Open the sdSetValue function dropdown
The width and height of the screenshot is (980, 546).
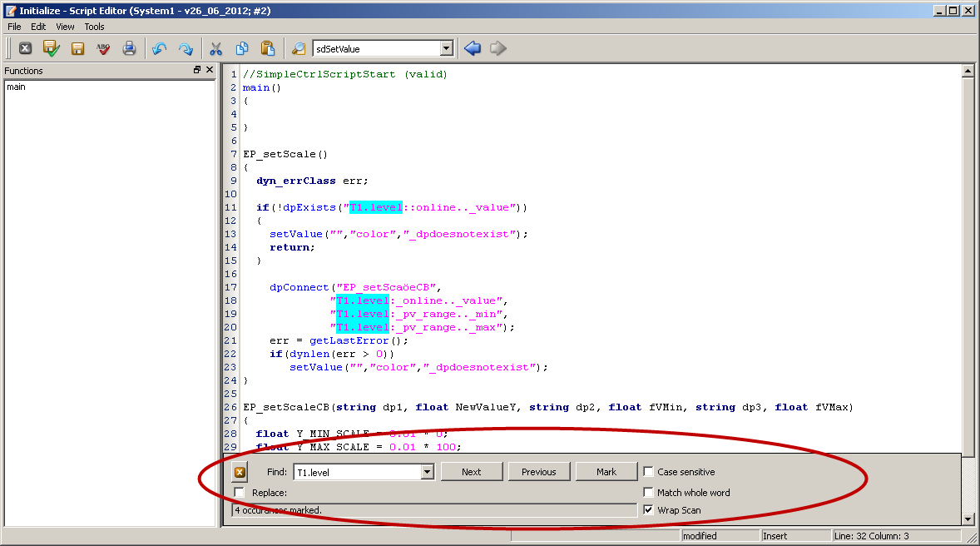[x=446, y=49]
